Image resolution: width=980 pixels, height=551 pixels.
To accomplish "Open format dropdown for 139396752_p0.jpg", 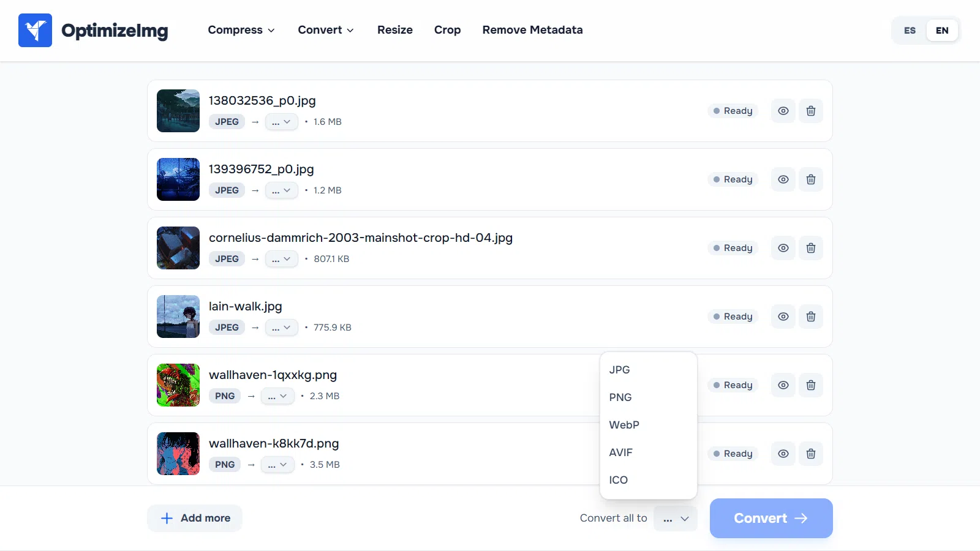I will (282, 190).
